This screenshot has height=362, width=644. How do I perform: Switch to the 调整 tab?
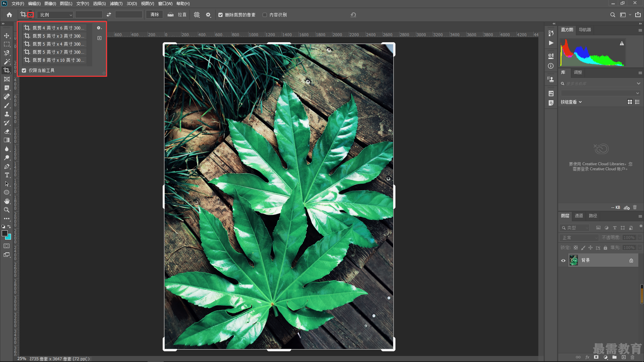click(x=578, y=72)
